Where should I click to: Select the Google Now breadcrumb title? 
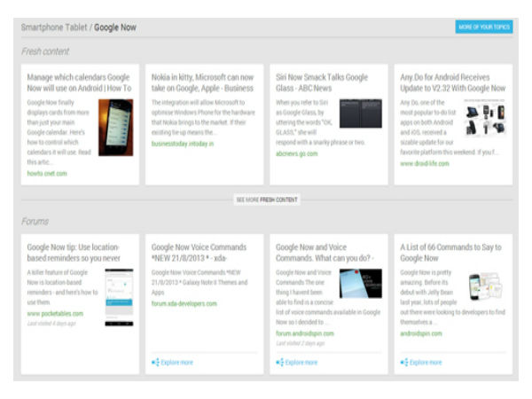point(115,27)
